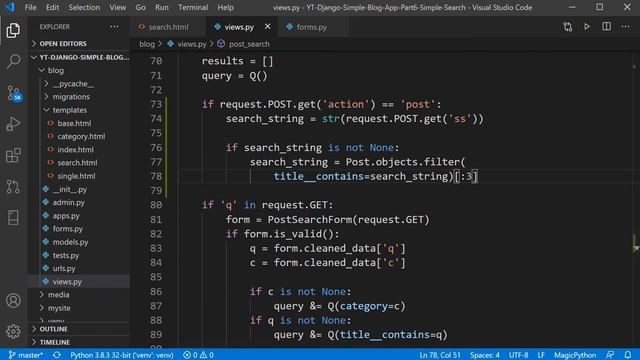Switch to the forms.py tab
The image size is (640, 360).
[x=312, y=27]
